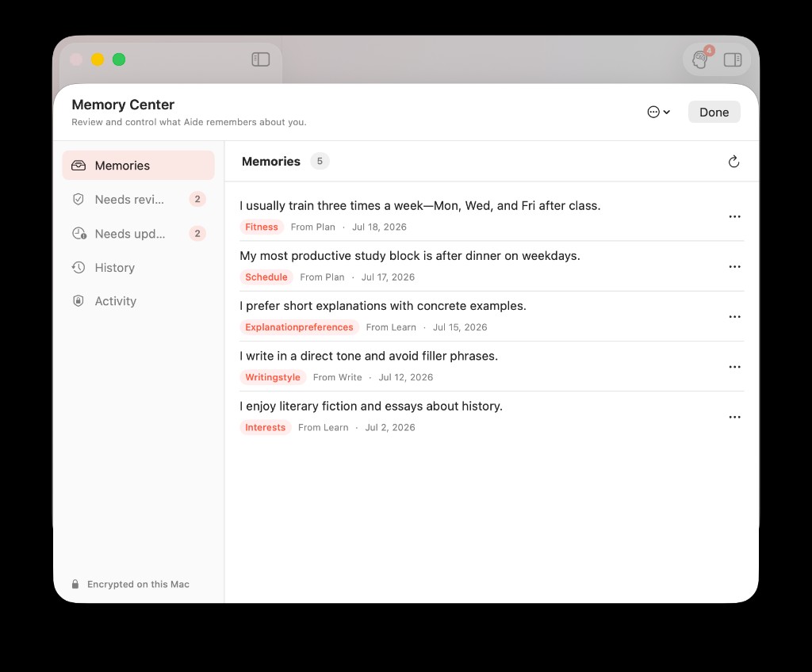Select "I write in a direct tone" memory
The image size is (812, 672).
[492, 367]
